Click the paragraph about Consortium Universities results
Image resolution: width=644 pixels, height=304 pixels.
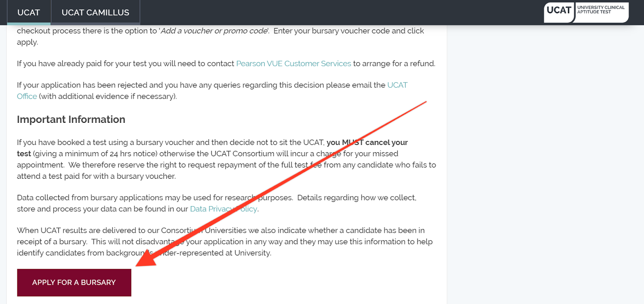[225, 242]
